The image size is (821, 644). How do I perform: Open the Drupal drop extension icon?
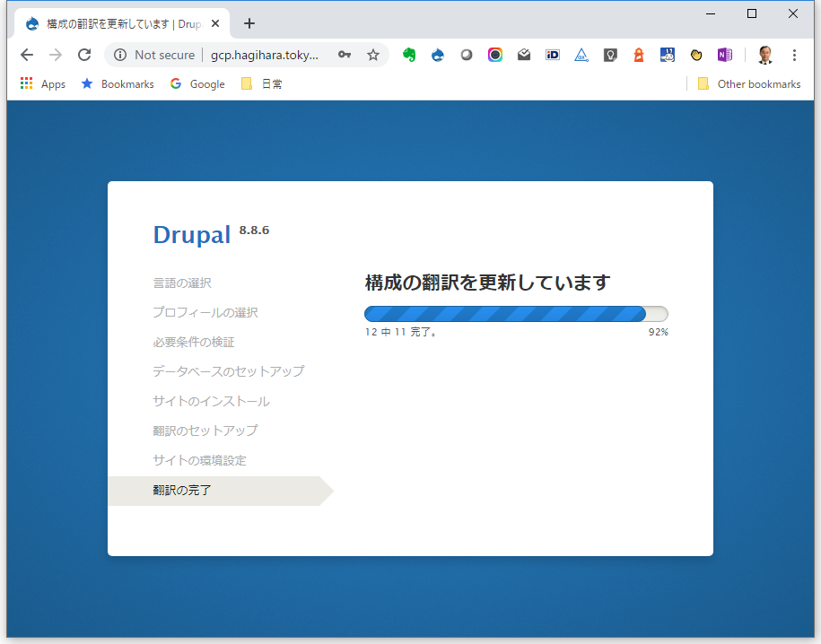(438, 55)
